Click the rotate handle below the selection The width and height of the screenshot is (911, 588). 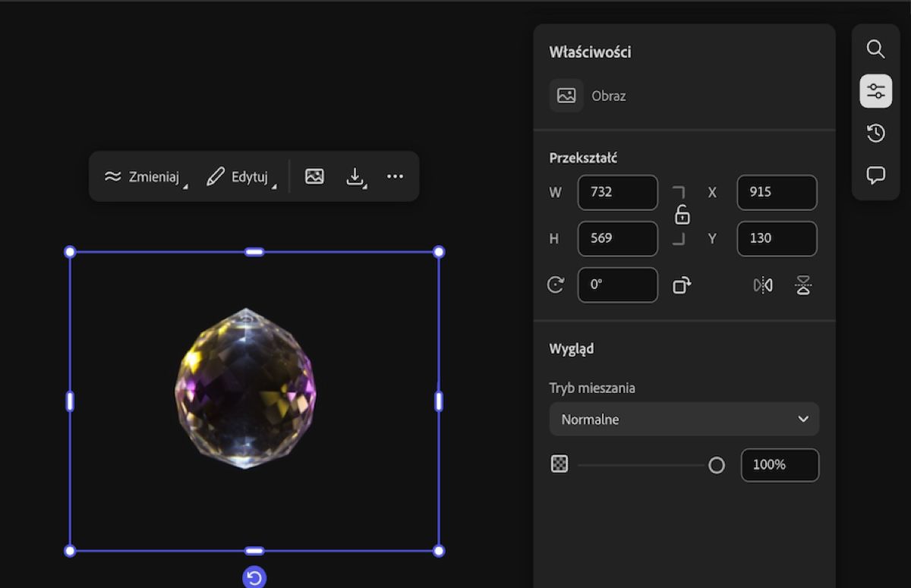[x=254, y=578]
